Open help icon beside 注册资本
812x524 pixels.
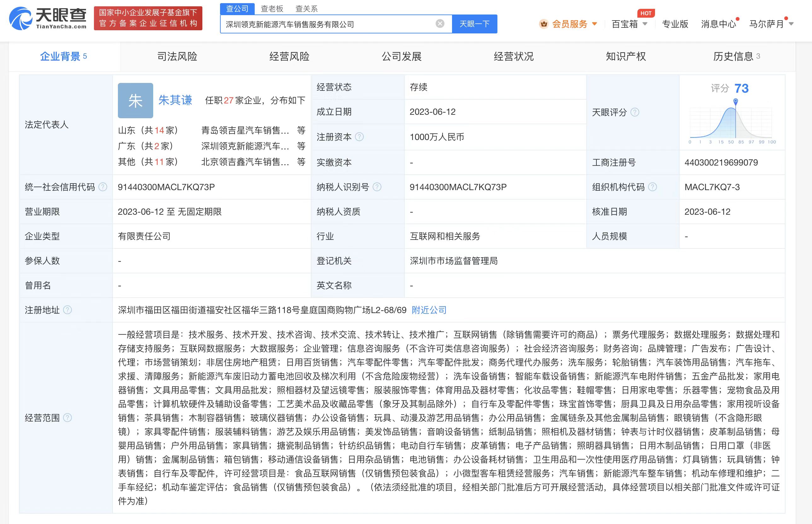[359, 137]
